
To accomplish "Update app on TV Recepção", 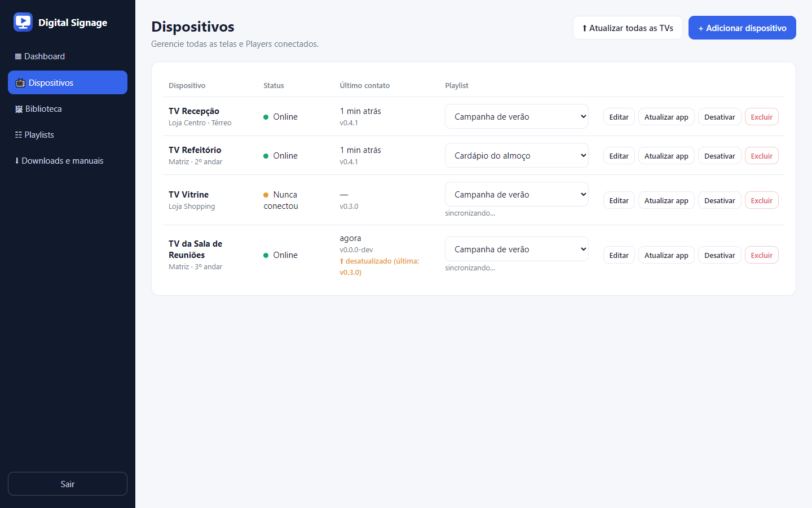I will [x=667, y=117].
